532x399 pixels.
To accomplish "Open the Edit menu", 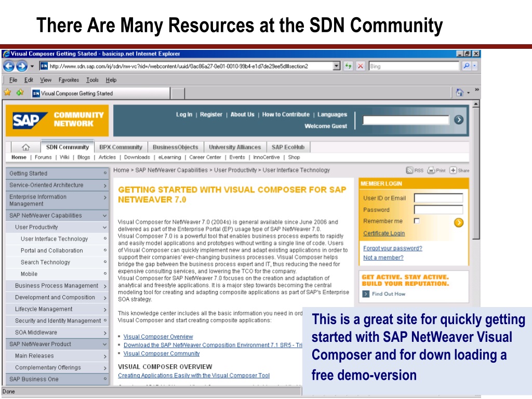I will (x=29, y=80).
